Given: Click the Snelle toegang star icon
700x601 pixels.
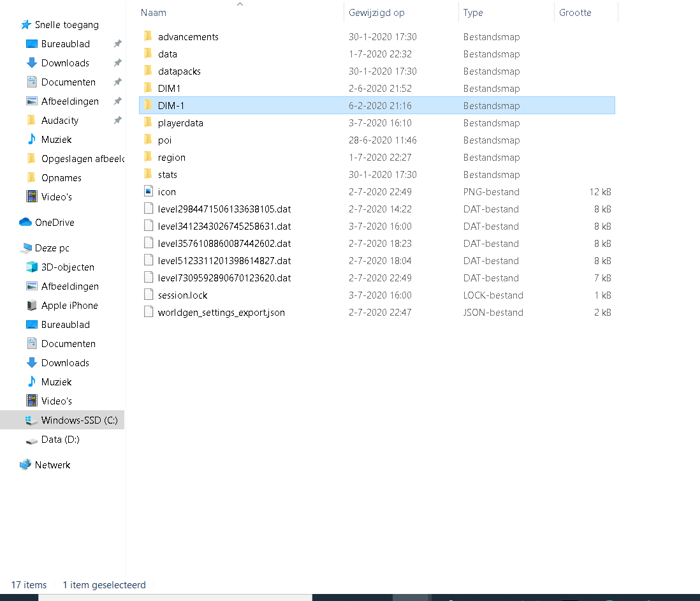Looking at the screenshot, I should tap(26, 25).
